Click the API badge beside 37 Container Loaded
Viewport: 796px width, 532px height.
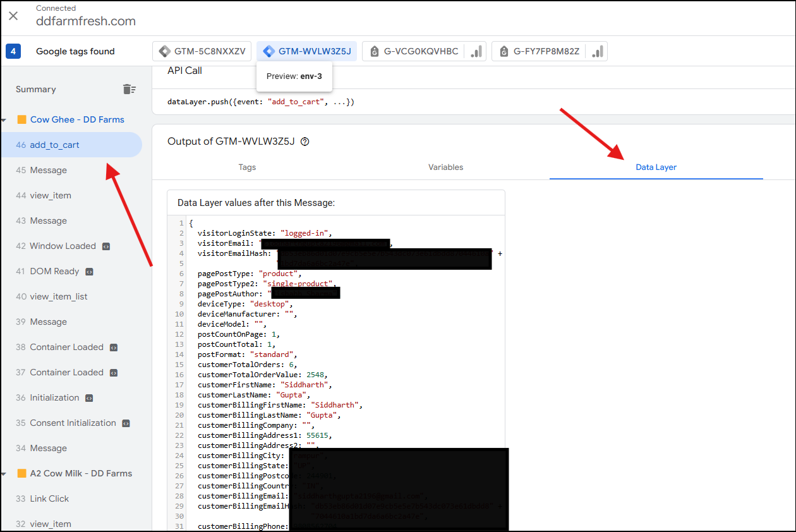(x=113, y=373)
